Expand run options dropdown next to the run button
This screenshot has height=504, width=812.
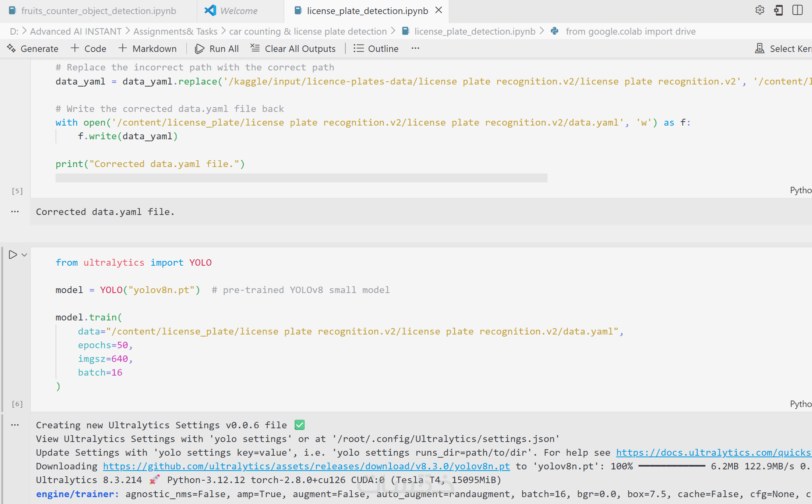(25, 255)
